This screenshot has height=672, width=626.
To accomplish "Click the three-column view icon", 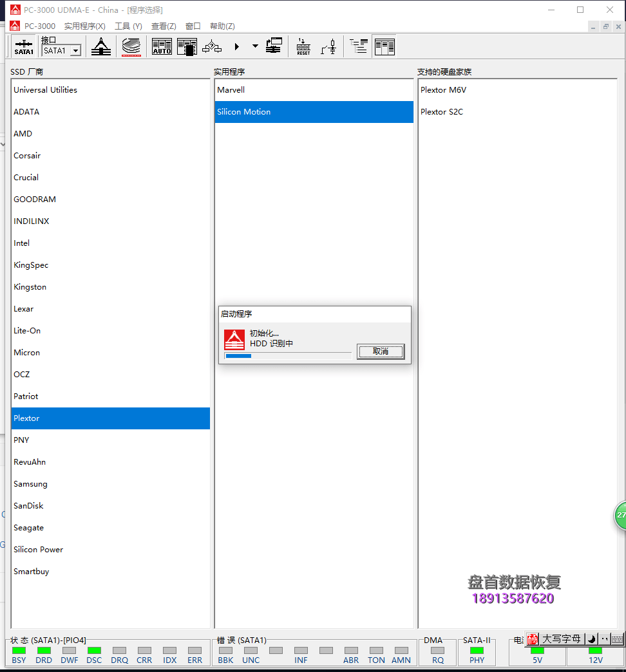I will 384,47.
